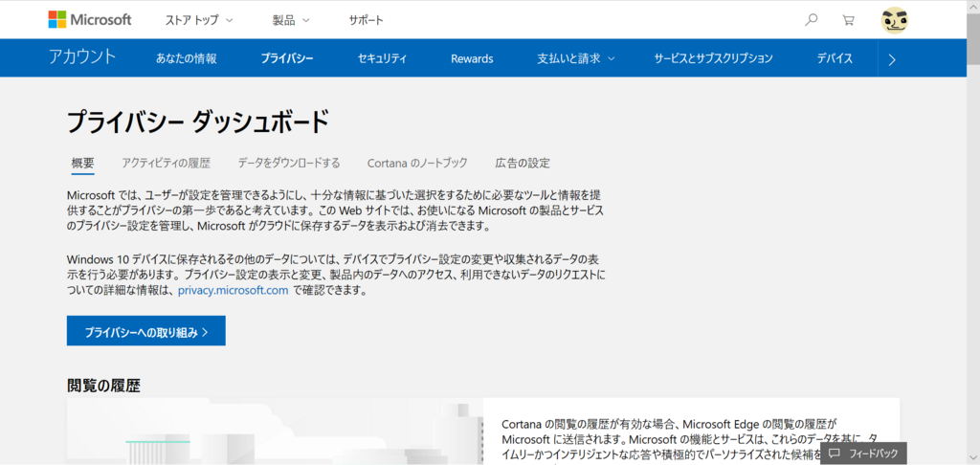980x465 pixels.
Task: Switch to アクティビティの履歴 tab
Action: (167, 164)
